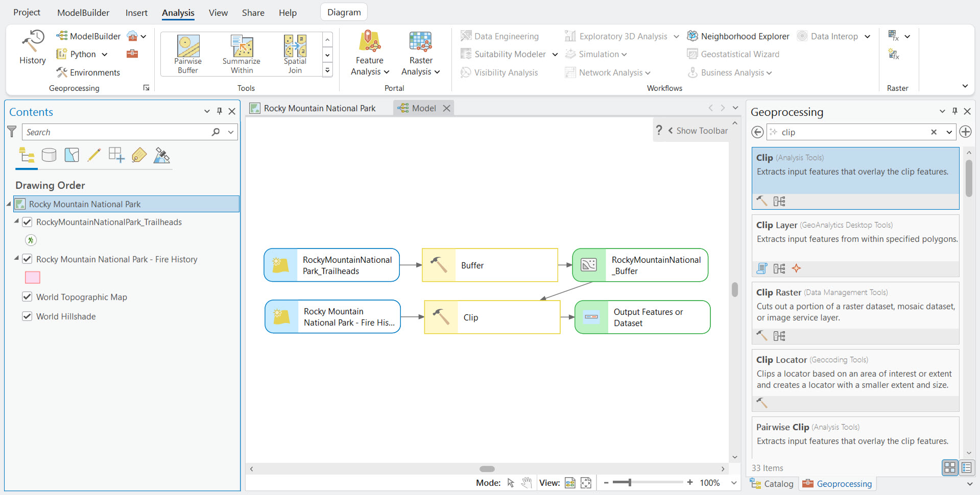
Task: Launch the Spatial Join tool
Action: click(x=295, y=53)
